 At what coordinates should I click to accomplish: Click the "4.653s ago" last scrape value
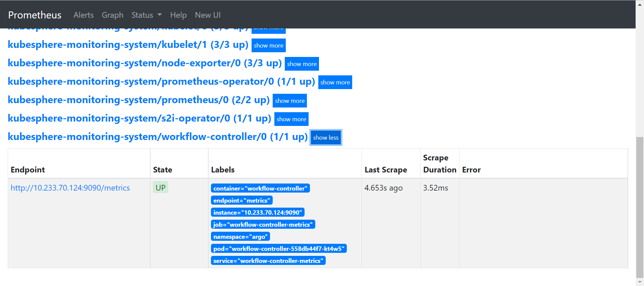384,188
